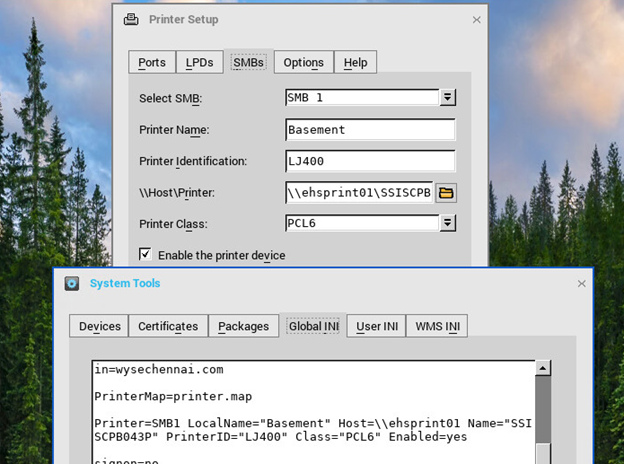Open the Certificates tab
This screenshot has width=624, height=464.
(x=168, y=326)
